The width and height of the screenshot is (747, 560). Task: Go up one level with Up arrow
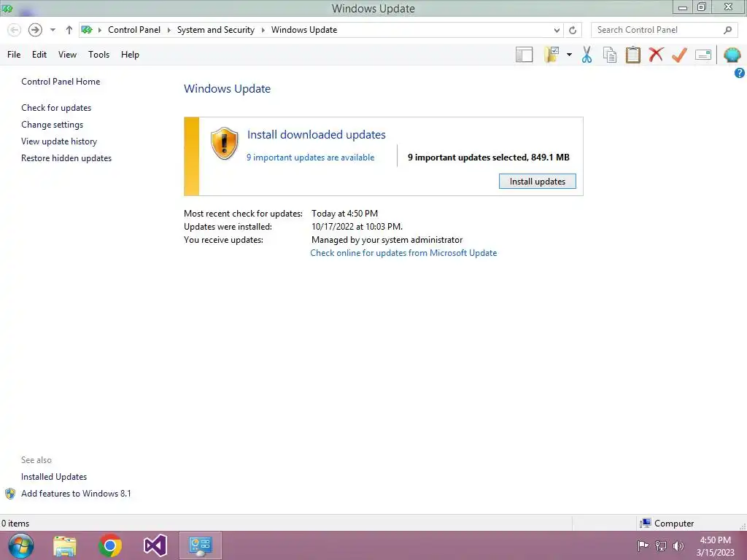tap(69, 30)
